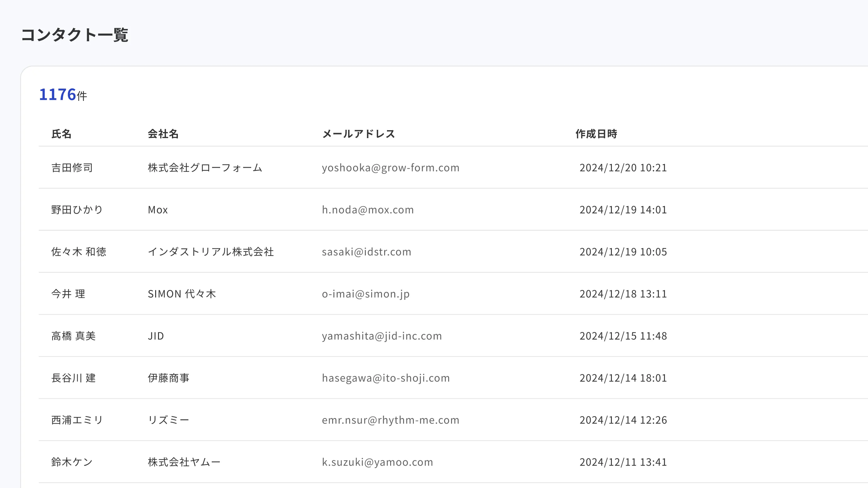Sort the list by 作成日時 column
This screenshot has width=868, height=488.
click(596, 133)
